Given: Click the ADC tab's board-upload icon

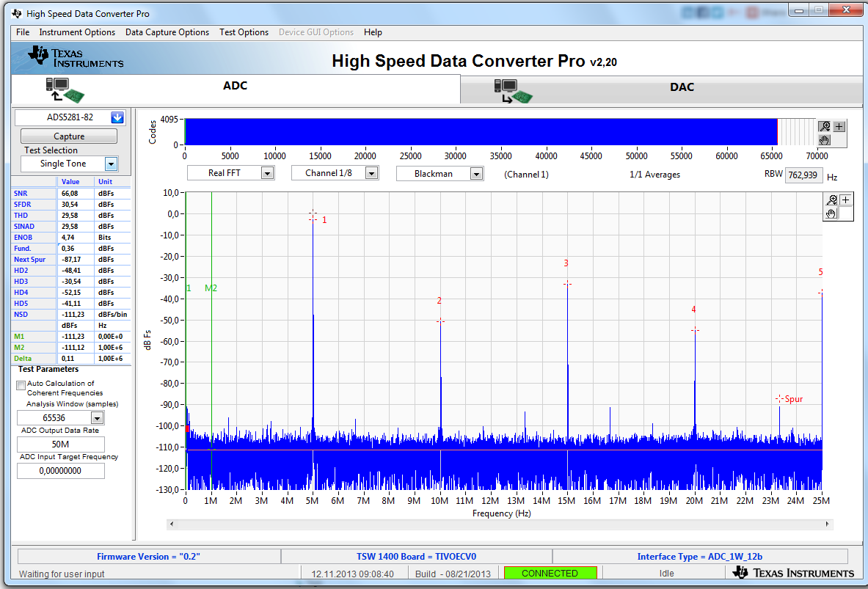Looking at the screenshot, I should point(65,89).
